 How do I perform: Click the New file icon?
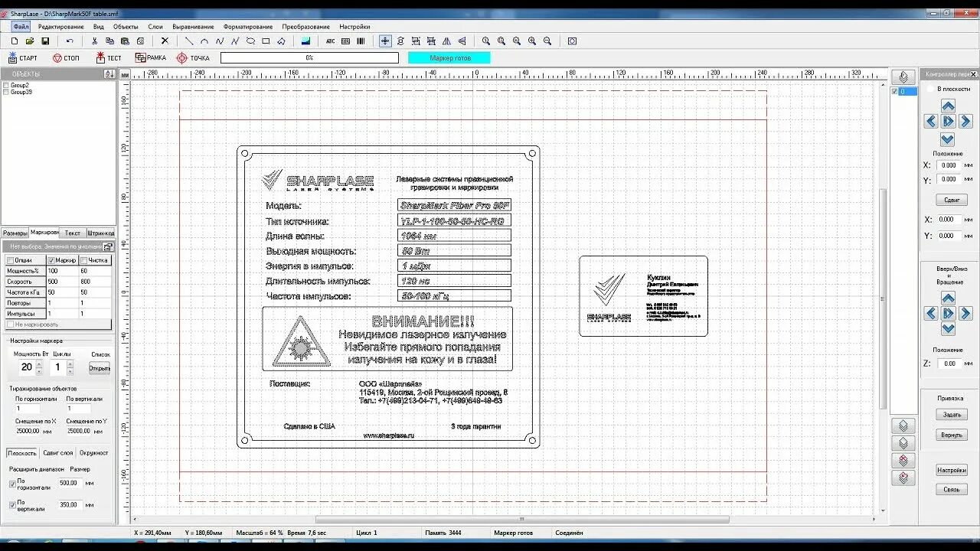click(14, 41)
